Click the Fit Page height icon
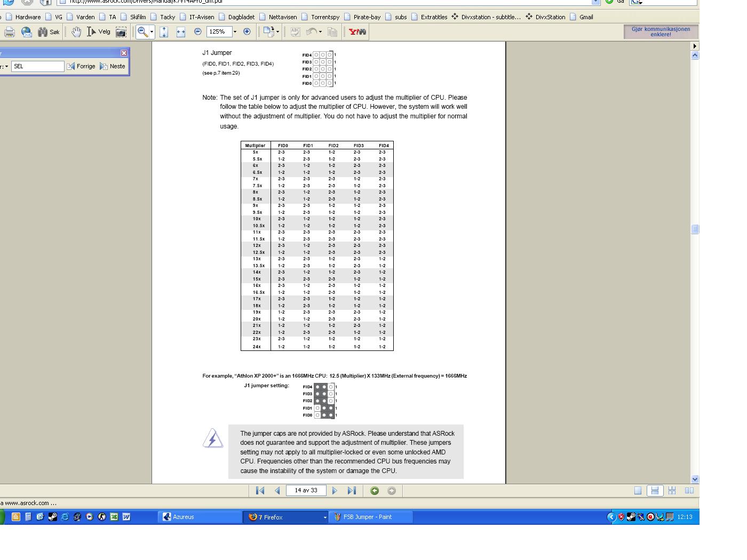 (164, 32)
